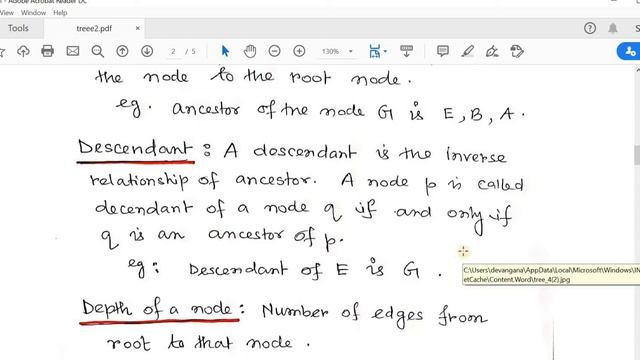This screenshot has width=640, height=360.
Task: Open the Help menu
Action: click(x=60, y=13)
